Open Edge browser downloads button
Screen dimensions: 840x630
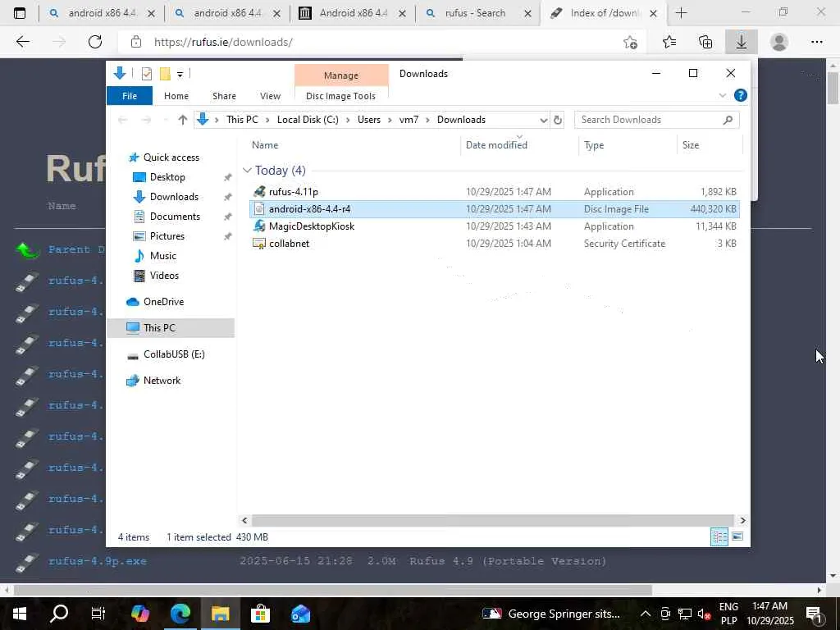click(742, 42)
